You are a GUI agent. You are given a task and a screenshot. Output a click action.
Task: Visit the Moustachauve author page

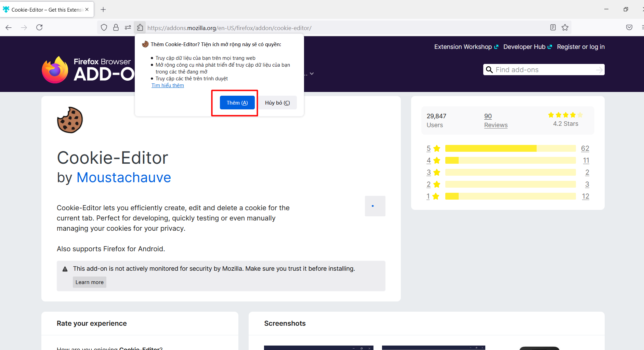point(123,177)
